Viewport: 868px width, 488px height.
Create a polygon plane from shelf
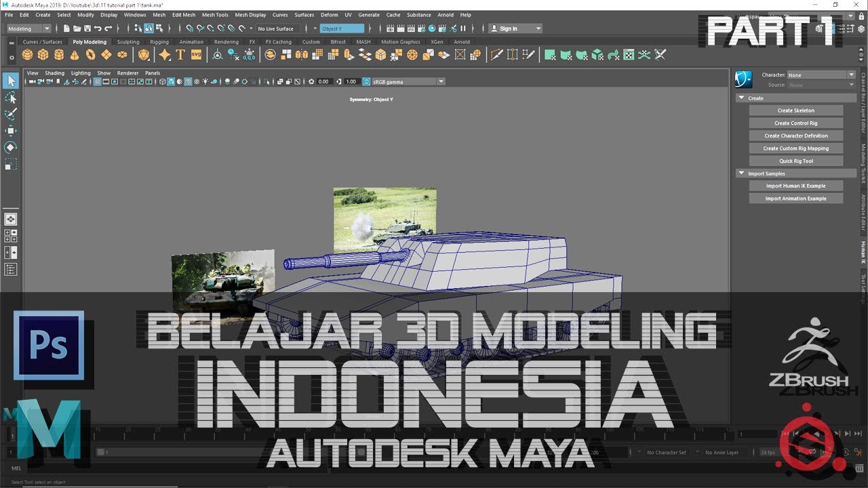[x=106, y=55]
